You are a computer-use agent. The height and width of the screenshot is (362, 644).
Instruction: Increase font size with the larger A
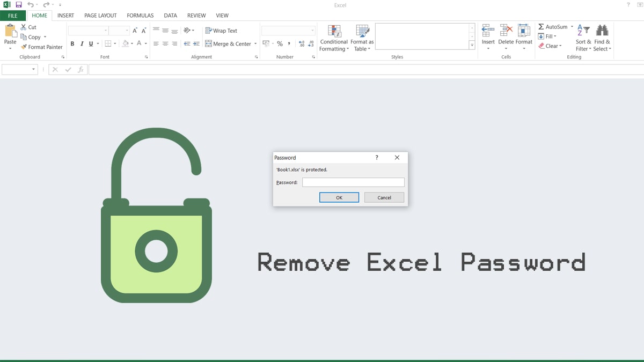tap(135, 31)
